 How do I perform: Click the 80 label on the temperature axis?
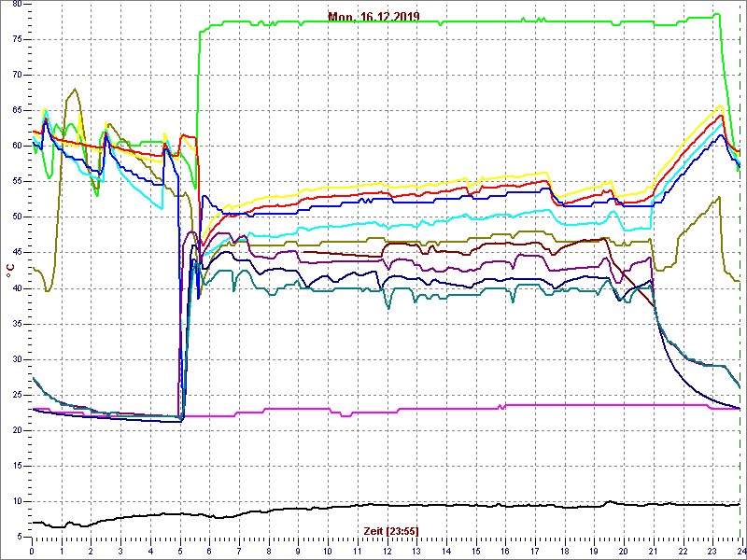coord(16,5)
